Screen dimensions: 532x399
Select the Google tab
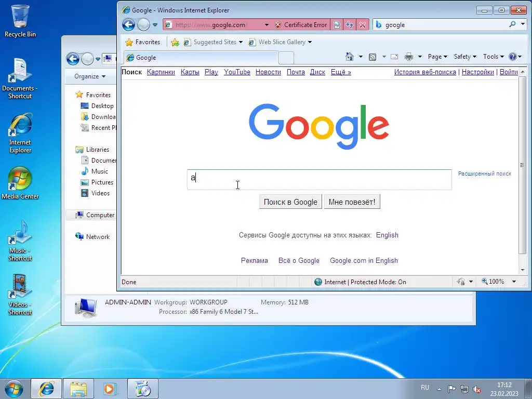201,58
